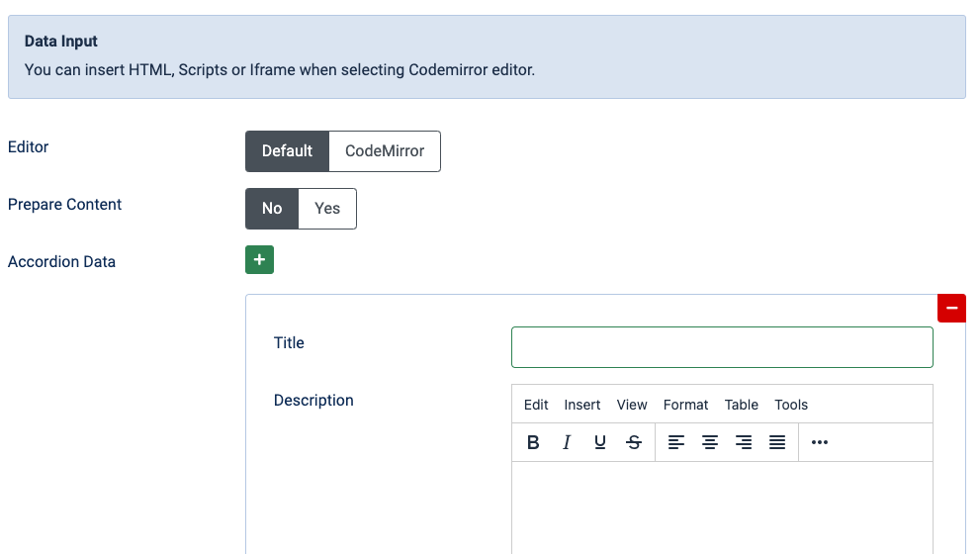Open the Table menu

point(741,405)
